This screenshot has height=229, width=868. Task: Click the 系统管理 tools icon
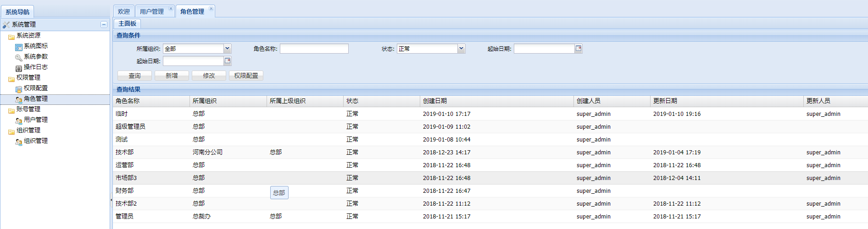[6, 25]
